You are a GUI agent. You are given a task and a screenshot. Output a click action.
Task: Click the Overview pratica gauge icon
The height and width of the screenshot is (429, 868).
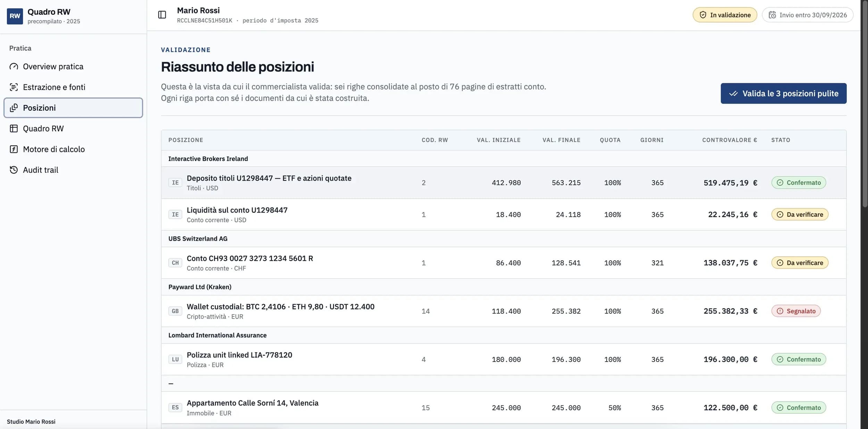(14, 66)
